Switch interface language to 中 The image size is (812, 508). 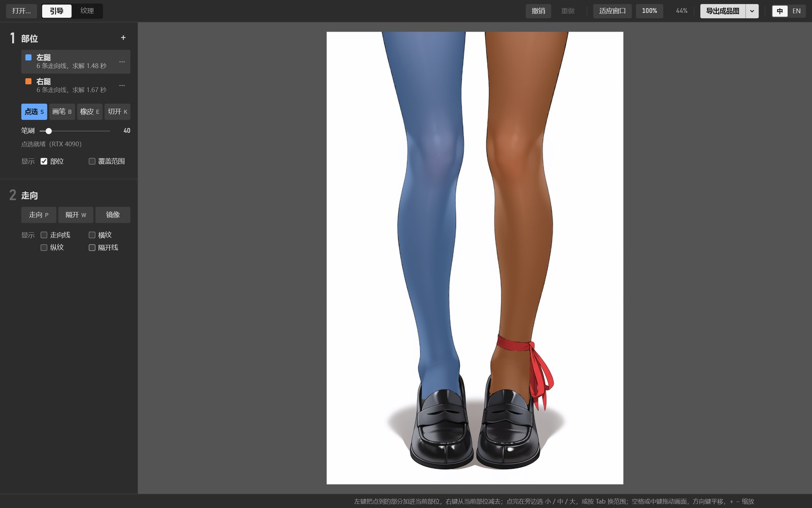[780, 11]
